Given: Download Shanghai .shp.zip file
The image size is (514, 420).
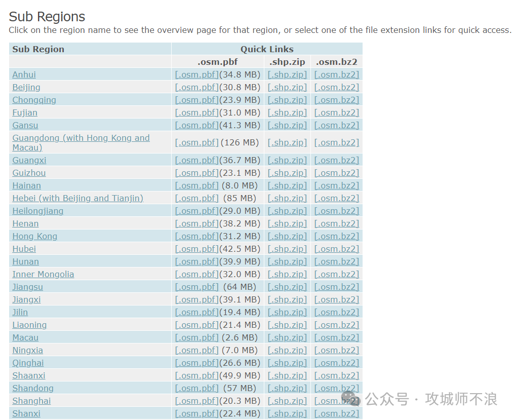Looking at the screenshot, I should click(287, 401).
